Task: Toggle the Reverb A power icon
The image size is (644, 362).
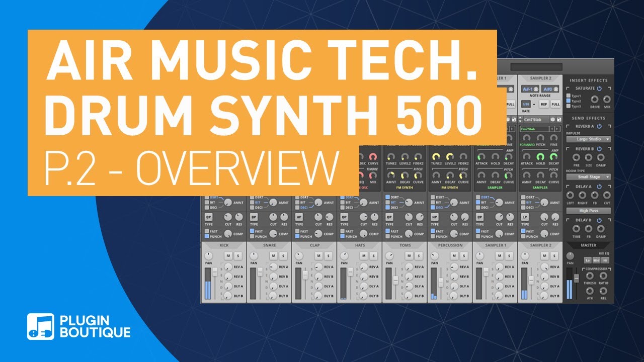Action: (599, 126)
